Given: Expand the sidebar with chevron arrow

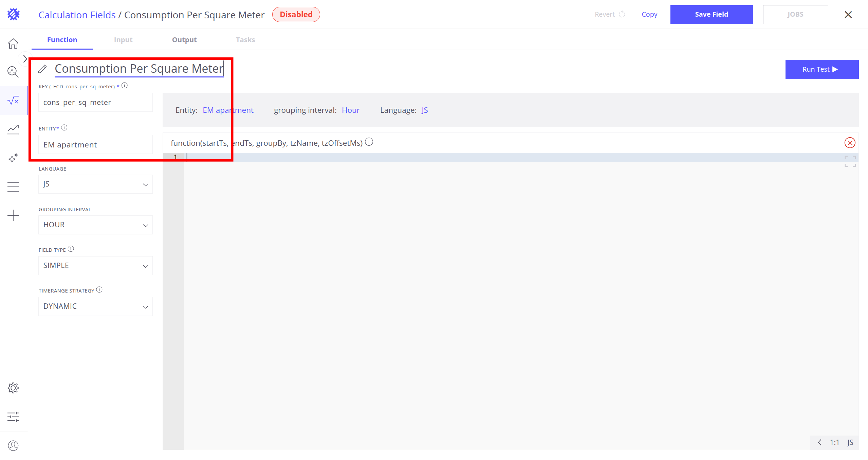Looking at the screenshot, I should [x=25, y=59].
